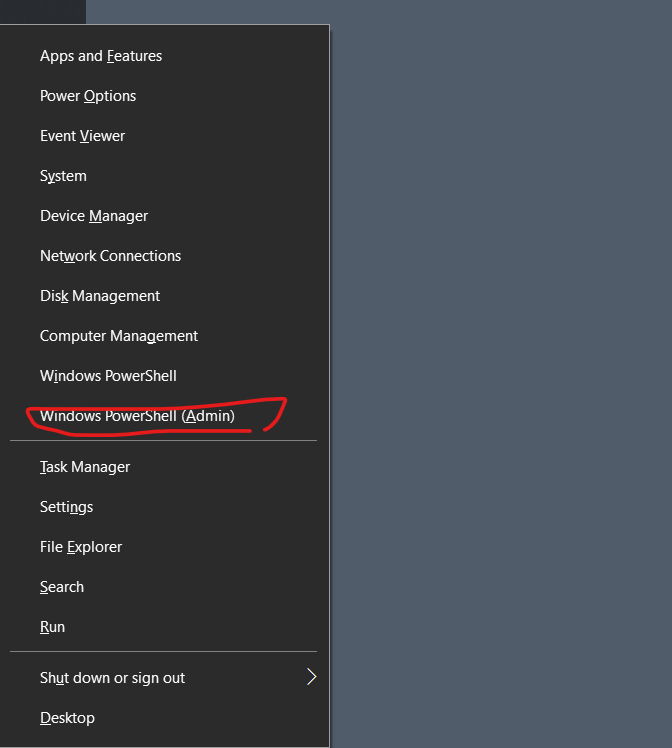
Task: Show the Desktop via menu entry
Action: pos(67,718)
